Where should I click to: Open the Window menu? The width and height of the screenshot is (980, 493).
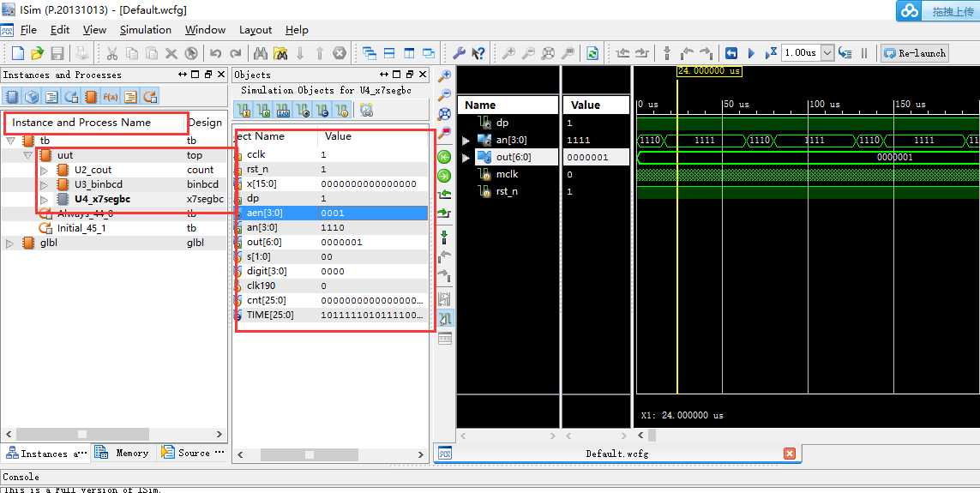point(205,30)
